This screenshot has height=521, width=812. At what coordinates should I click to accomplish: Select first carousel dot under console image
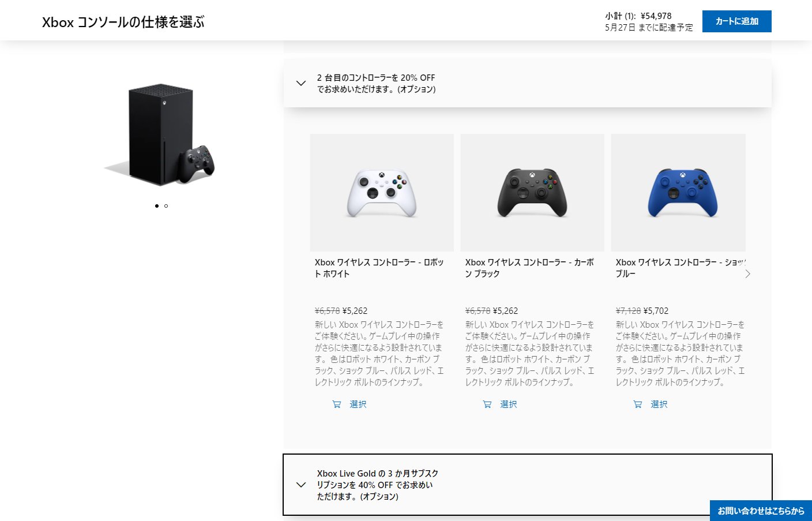coord(157,206)
